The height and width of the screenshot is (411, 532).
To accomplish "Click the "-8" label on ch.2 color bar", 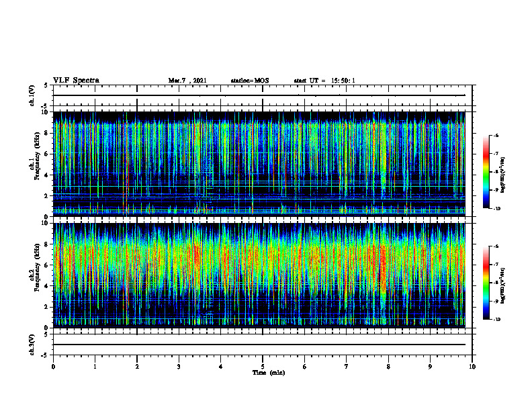I will tap(496, 283).
